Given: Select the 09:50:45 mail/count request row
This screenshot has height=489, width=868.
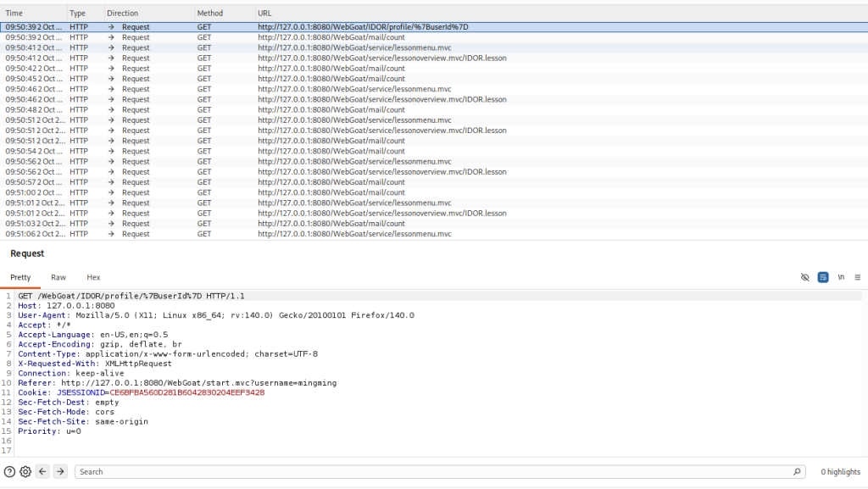Looking at the screenshot, I should coord(434,79).
